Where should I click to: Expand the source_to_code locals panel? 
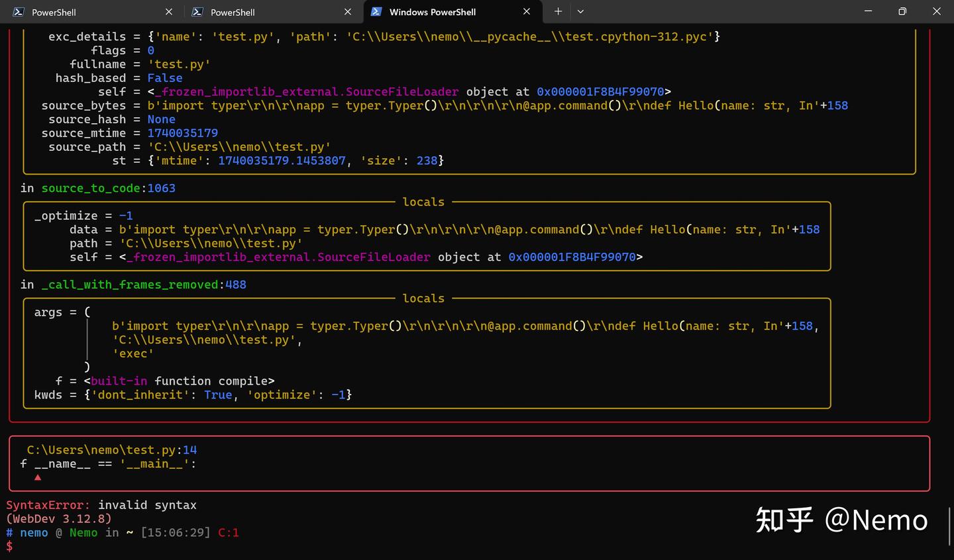[x=423, y=202]
